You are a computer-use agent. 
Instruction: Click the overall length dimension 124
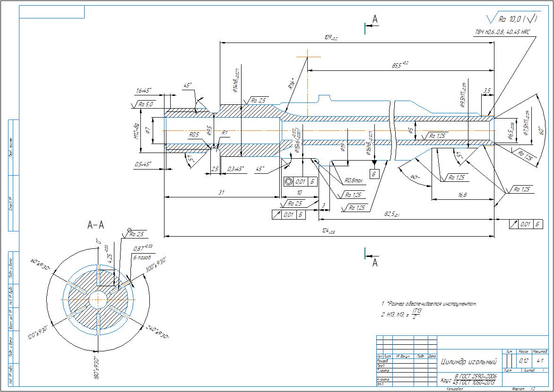click(x=329, y=231)
